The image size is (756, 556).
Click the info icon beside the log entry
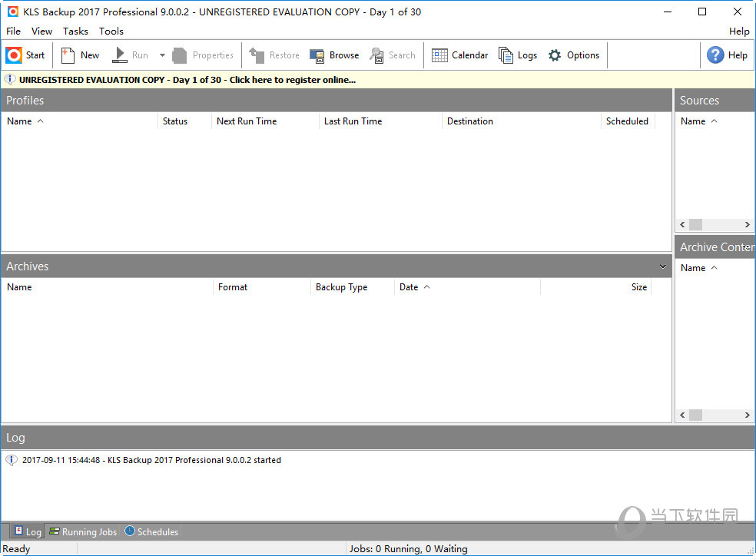tap(12, 460)
